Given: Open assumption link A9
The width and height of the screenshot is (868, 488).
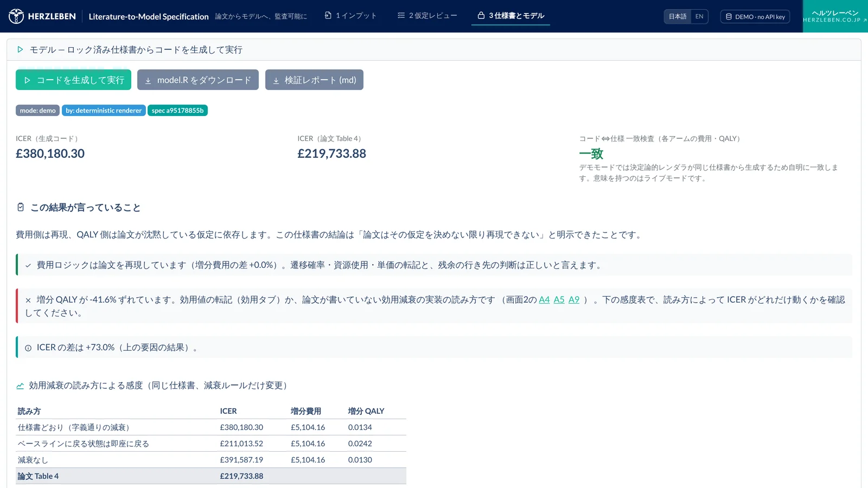Looking at the screenshot, I should coord(574,300).
